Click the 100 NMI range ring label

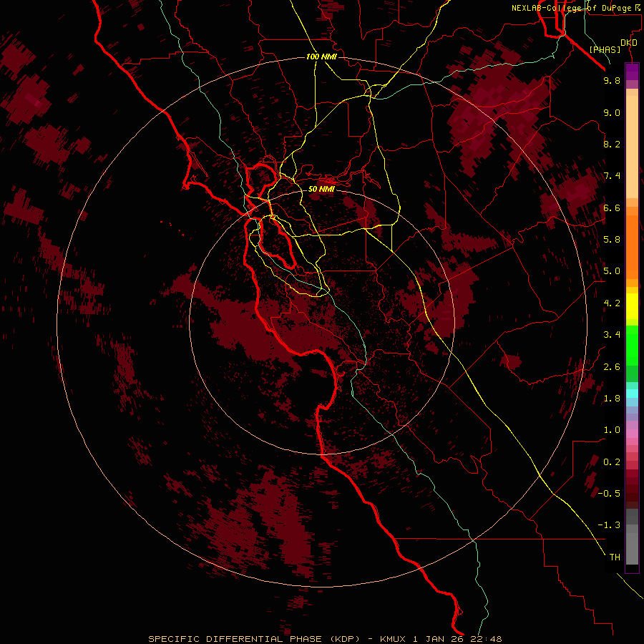(x=321, y=57)
